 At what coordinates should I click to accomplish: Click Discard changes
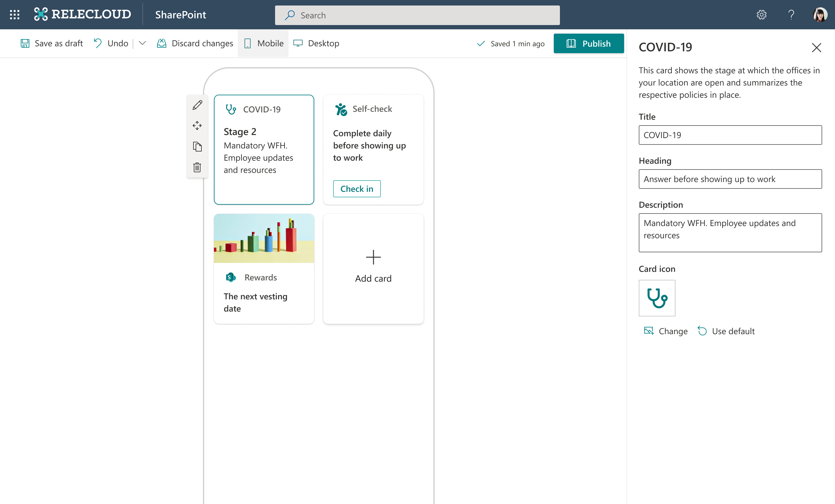(x=195, y=43)
